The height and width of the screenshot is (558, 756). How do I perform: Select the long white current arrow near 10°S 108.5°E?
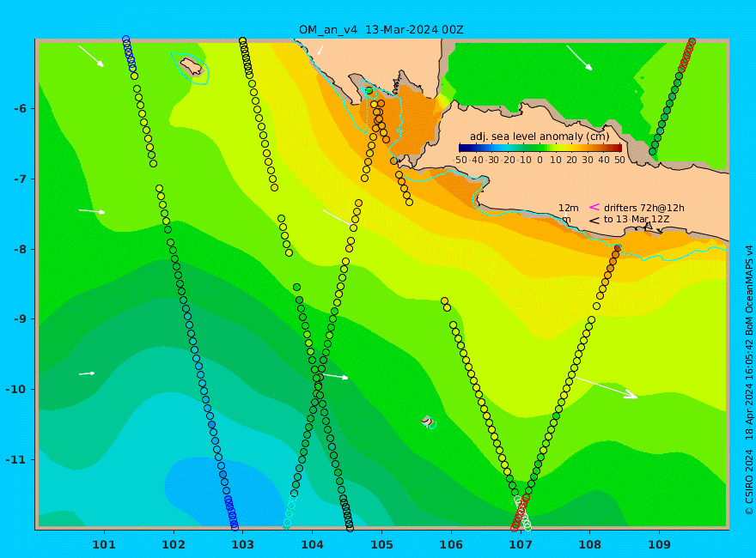tap(606, 387)
